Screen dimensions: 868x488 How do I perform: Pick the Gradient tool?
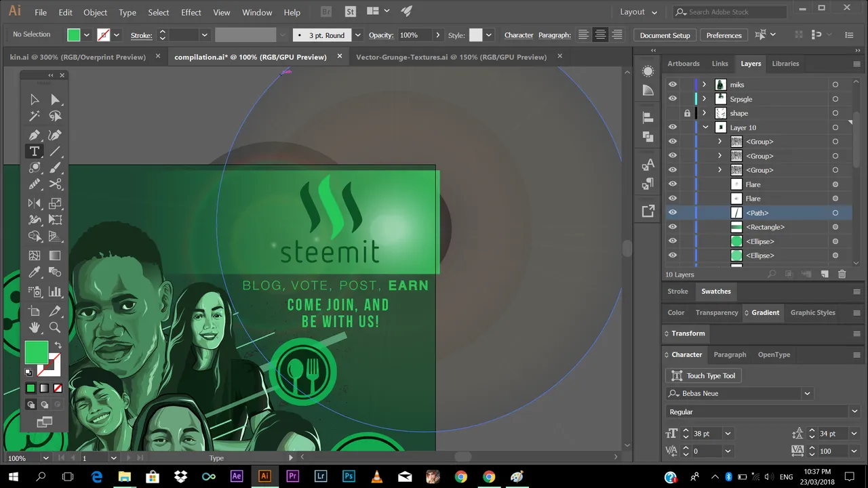(x=55, y=256)
